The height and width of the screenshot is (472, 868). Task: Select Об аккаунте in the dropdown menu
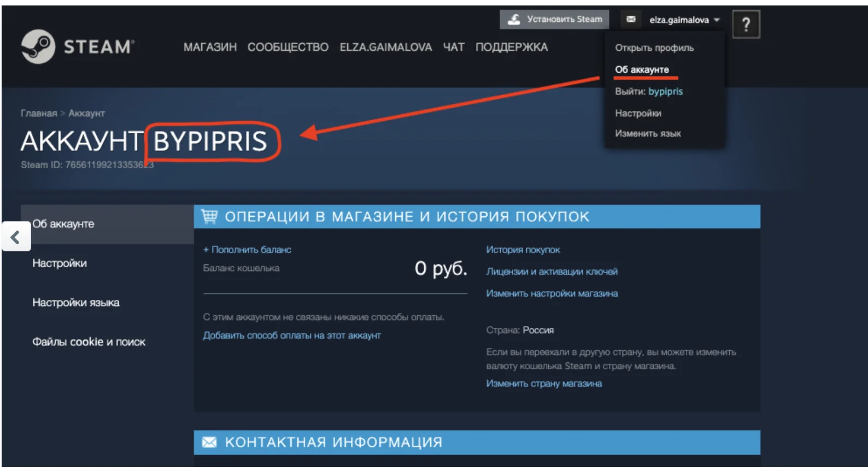[x=642, y=69]
